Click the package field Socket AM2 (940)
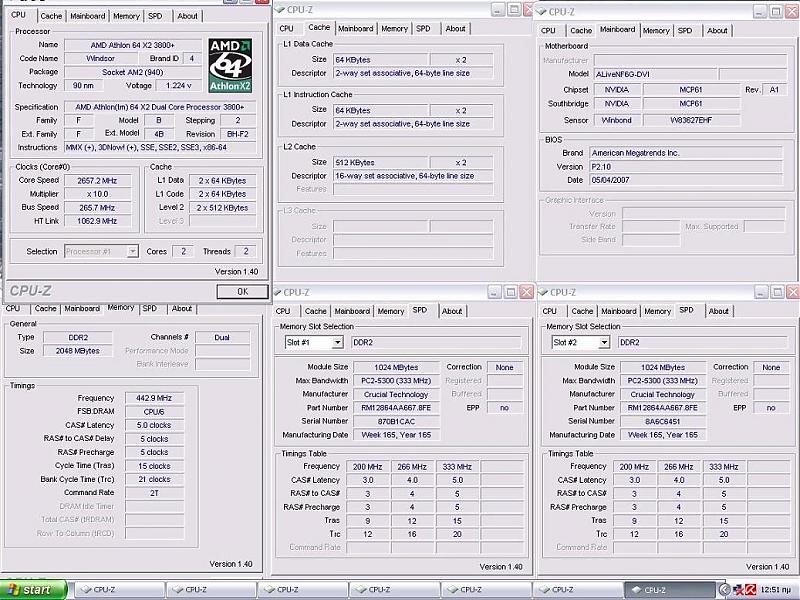The image size is (800, 600). [x=133, y=72]
